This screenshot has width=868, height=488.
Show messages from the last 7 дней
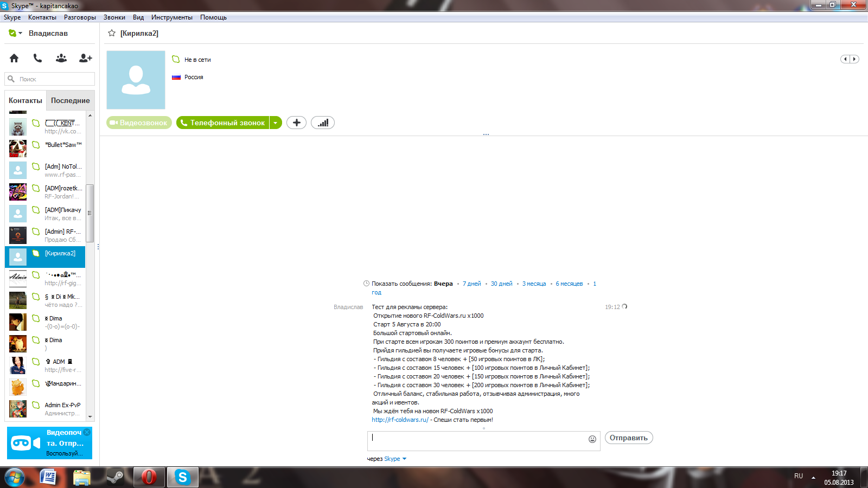472,284
